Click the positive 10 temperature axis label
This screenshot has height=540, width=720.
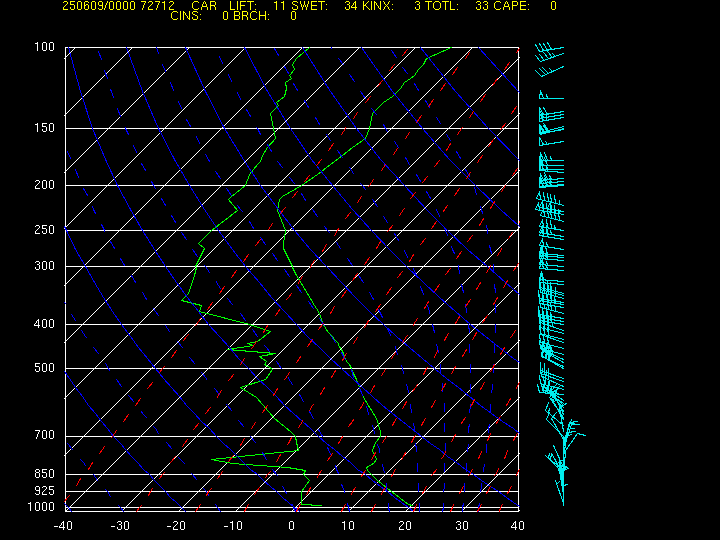(x=348, y=526)
